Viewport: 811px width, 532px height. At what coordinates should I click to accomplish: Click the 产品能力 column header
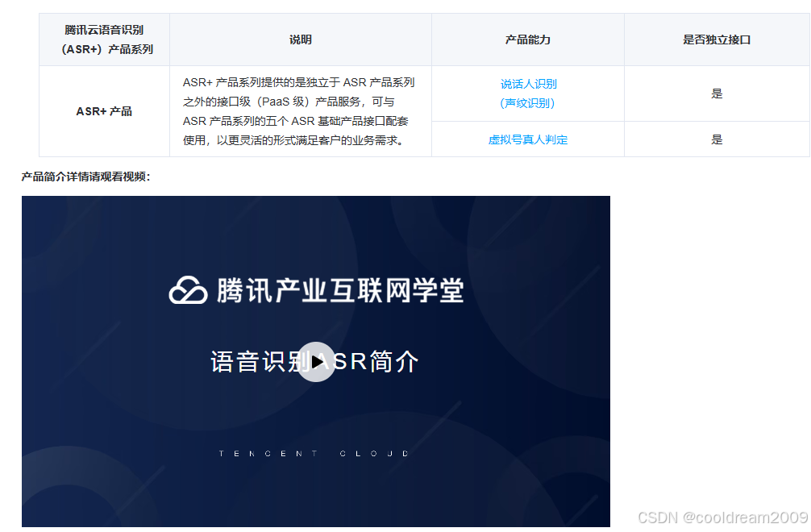click(x=528, y=39)
